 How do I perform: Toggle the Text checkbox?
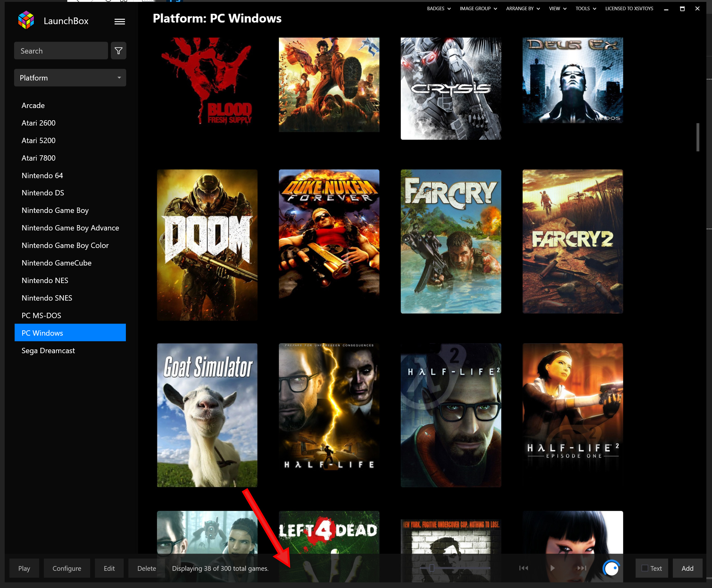tap(645, 568)
